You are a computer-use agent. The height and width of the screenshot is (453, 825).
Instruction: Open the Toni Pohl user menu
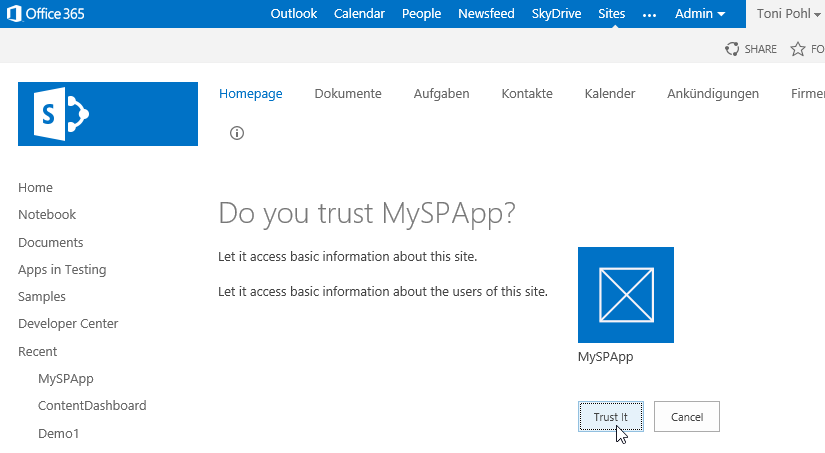789,14
